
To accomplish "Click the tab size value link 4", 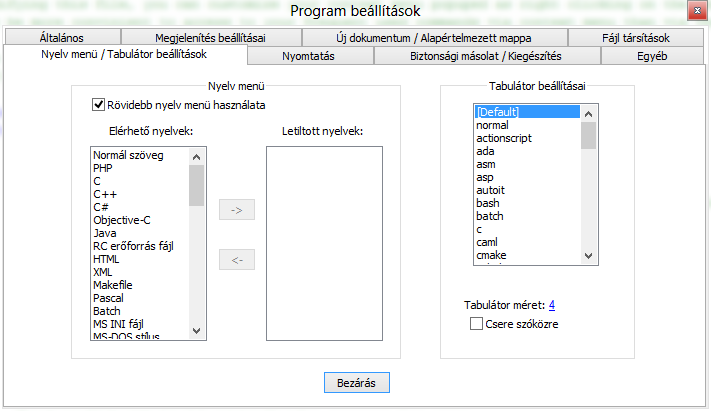I will [552, 305].
